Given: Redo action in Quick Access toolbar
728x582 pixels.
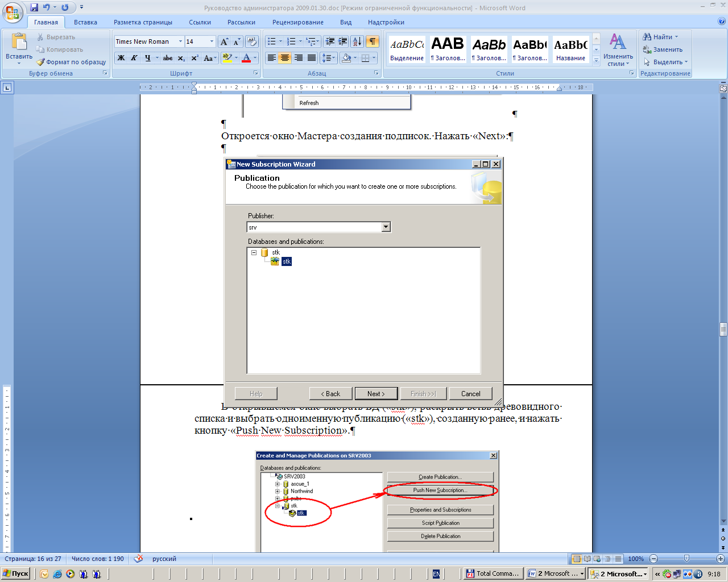Looking at the screenshot, I should tap(65, 7).
